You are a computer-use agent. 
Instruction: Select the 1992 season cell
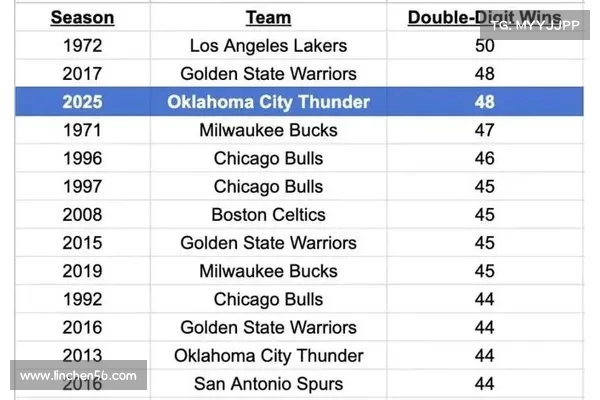pyautogui.click(x=82, y=299)
